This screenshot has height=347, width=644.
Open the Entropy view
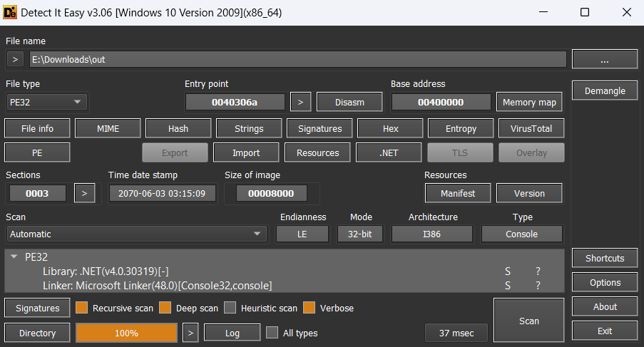[460, 129]
